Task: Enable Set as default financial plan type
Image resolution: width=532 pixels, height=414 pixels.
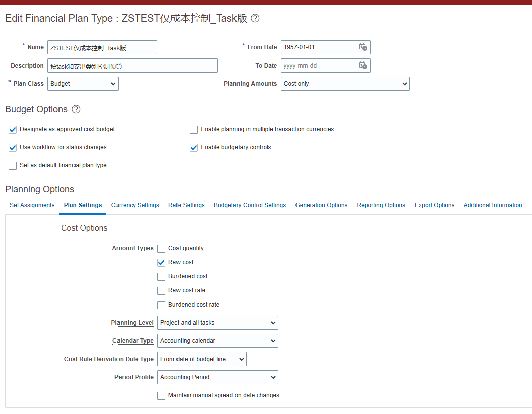Action: pyautogui.click(x=12, y=165)
